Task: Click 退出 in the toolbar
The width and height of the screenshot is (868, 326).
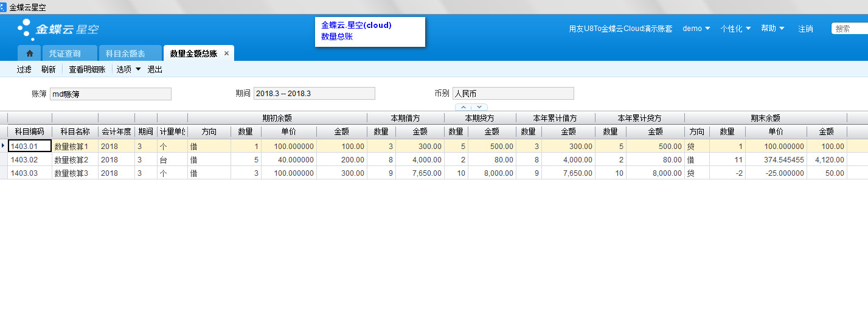Action: point(155,69)
